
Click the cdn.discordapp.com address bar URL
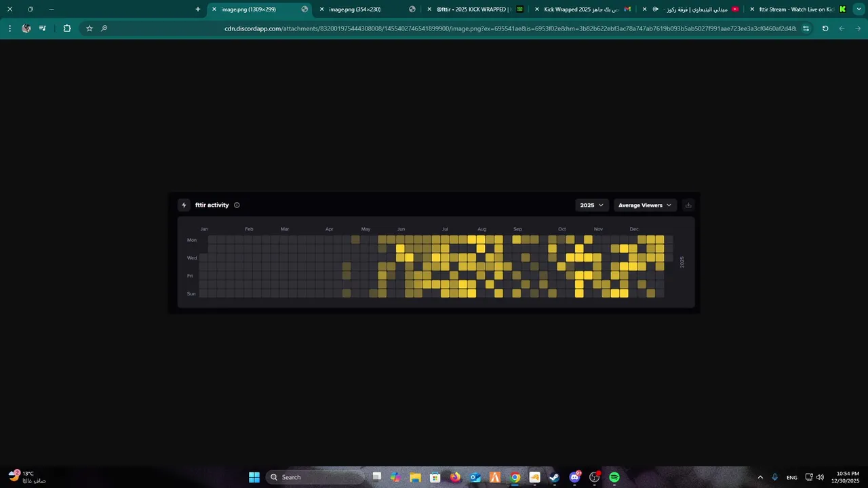tap(510, 28)
